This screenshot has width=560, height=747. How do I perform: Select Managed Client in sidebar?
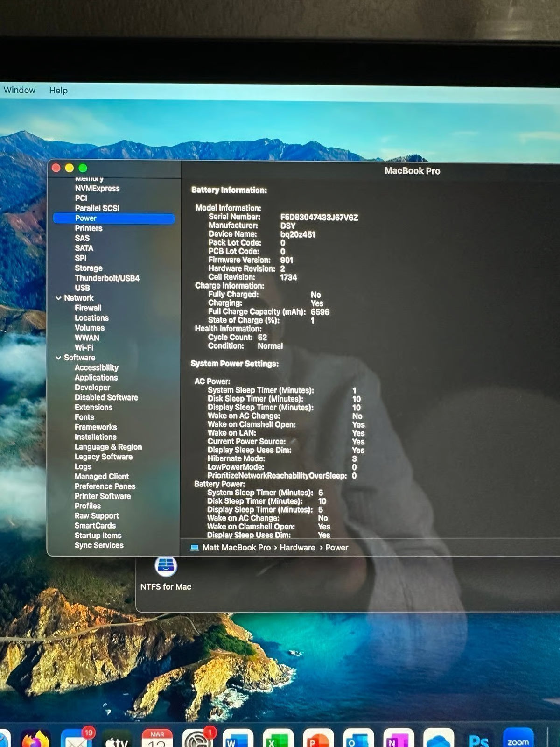click(x=102, y=477)
